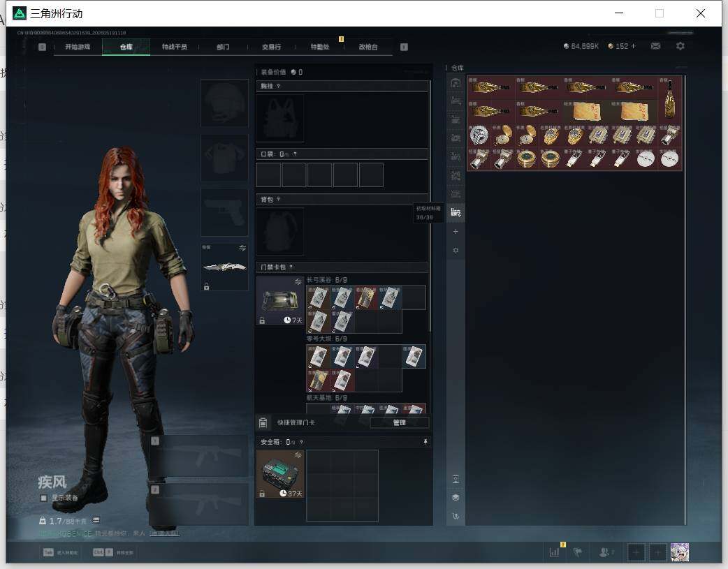Toggle the 显示装备 checkbox
The height and width of the screenshot is (569, 728).
[x=43, y=498]
